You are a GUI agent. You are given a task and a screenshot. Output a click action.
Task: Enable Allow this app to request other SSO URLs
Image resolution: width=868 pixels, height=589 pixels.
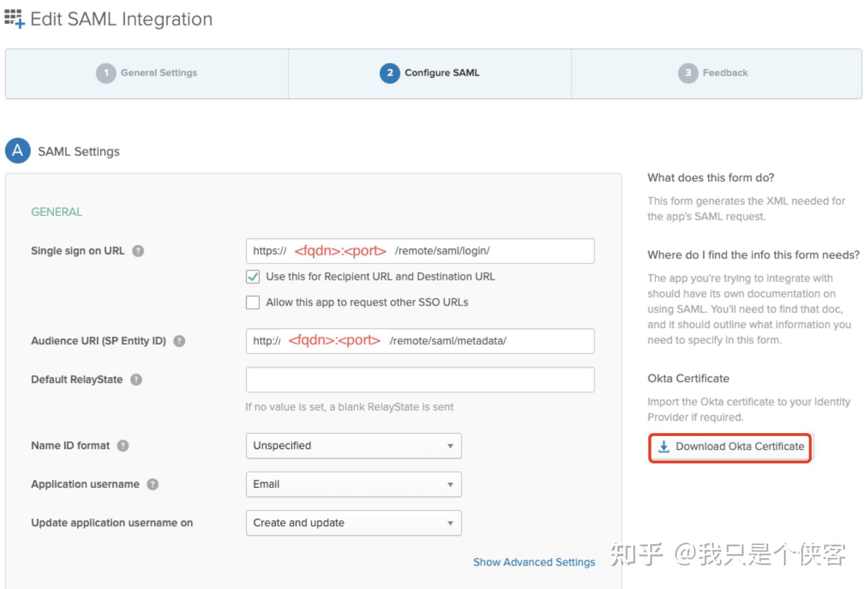click(252, 302)
